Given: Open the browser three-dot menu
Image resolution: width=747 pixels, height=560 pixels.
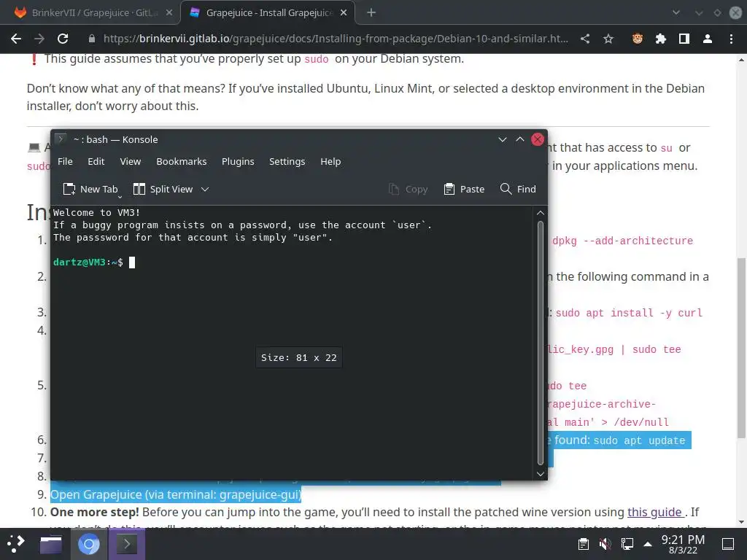Looking at the screenshot, I should point(731,39).
